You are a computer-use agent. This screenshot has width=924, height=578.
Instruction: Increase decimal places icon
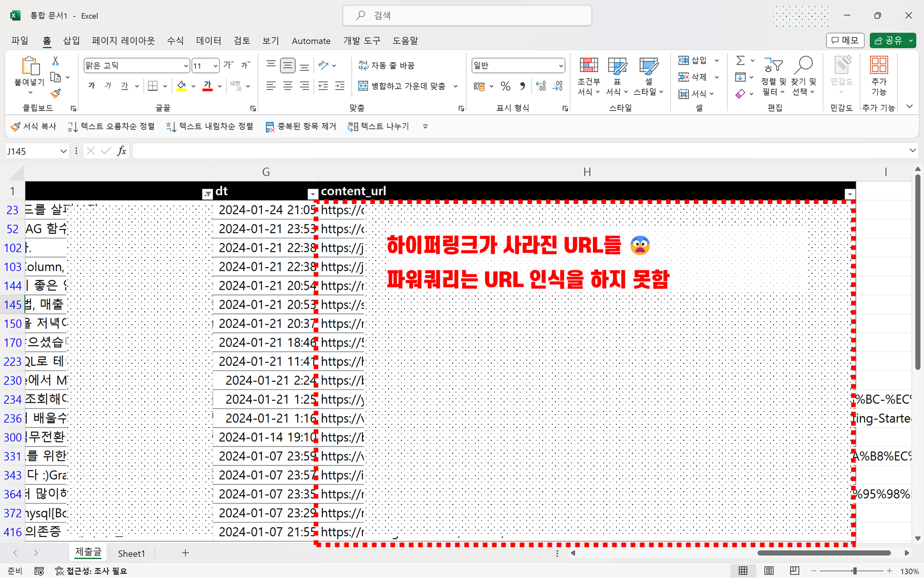pyautogui.click(x=541, y=86)
